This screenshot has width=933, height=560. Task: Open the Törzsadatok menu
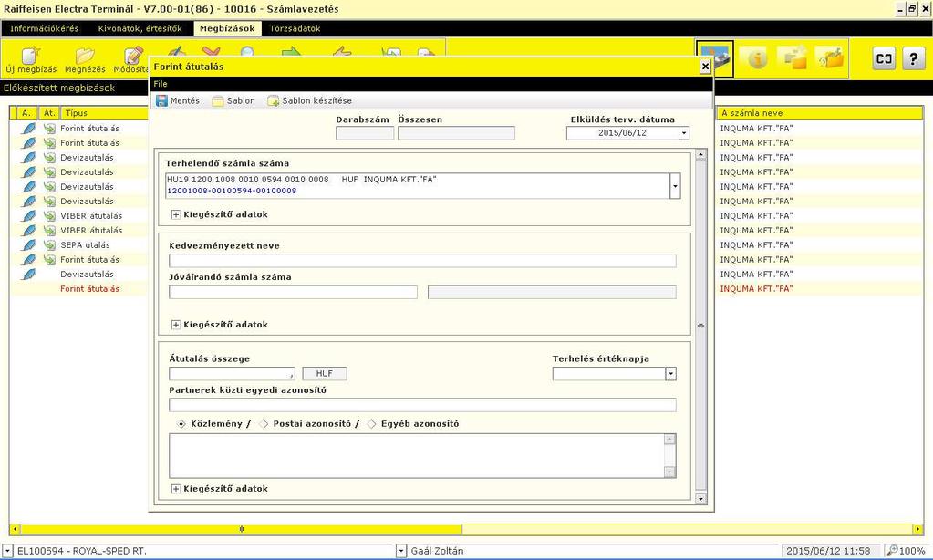295,28
